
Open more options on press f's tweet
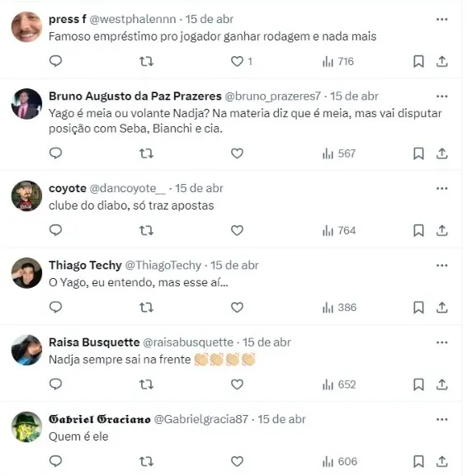[441, 20]
